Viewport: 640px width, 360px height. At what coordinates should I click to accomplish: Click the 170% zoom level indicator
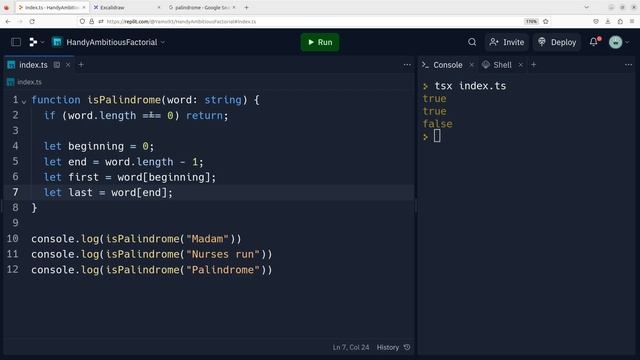point(531,21)
